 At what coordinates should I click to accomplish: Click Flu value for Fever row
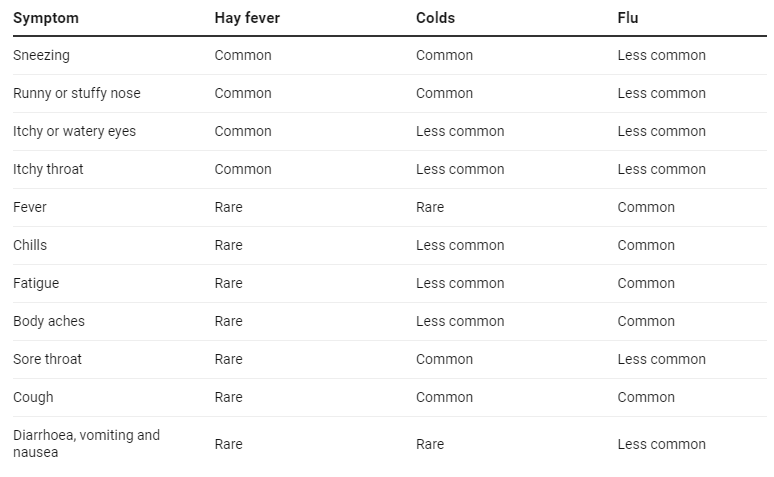click(x=646, y=207)
